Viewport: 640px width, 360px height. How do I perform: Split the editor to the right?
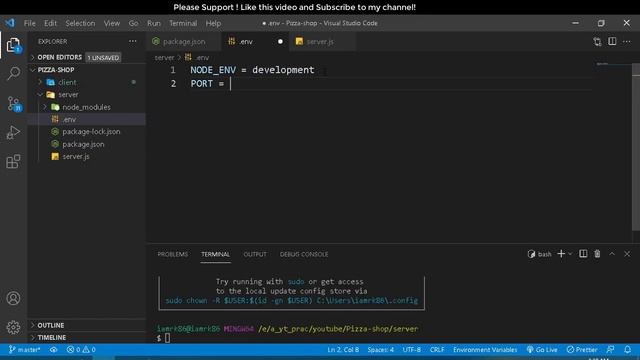612,41
